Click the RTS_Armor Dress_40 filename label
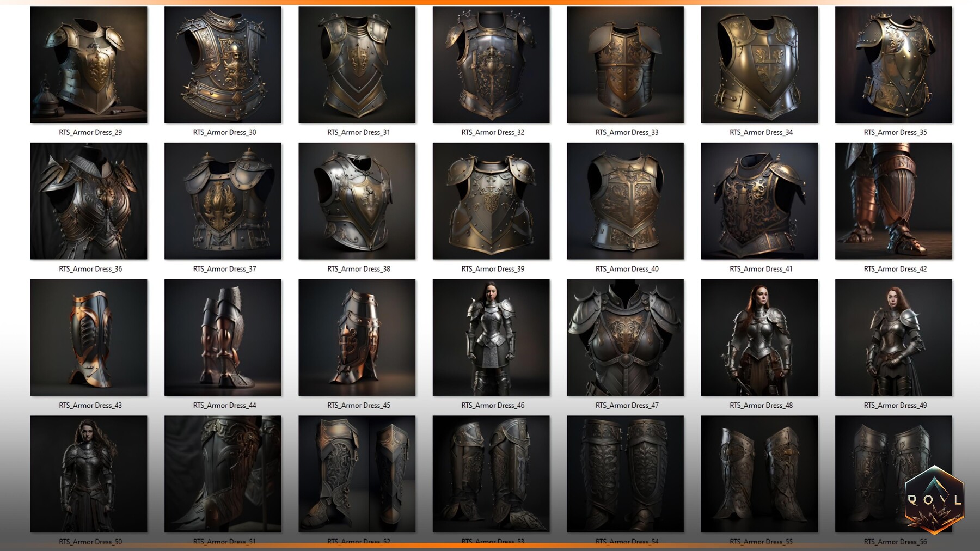 [x=627, y=269]
